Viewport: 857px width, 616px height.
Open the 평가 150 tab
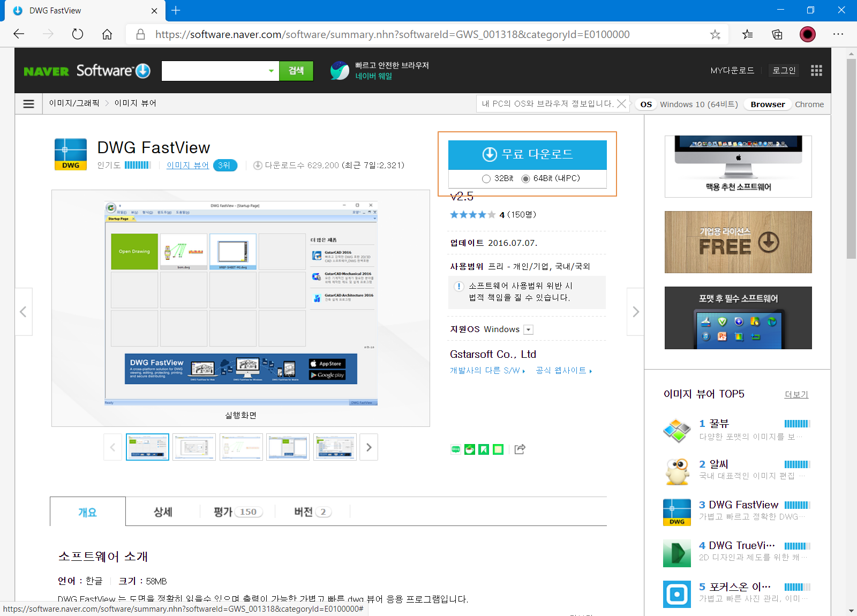click(238, 512)
